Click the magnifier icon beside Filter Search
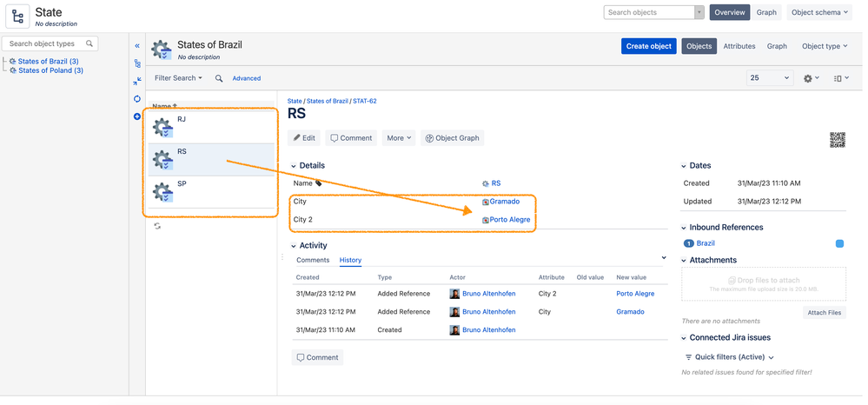This screenshot has height=405, width=868. pos(219,78)
